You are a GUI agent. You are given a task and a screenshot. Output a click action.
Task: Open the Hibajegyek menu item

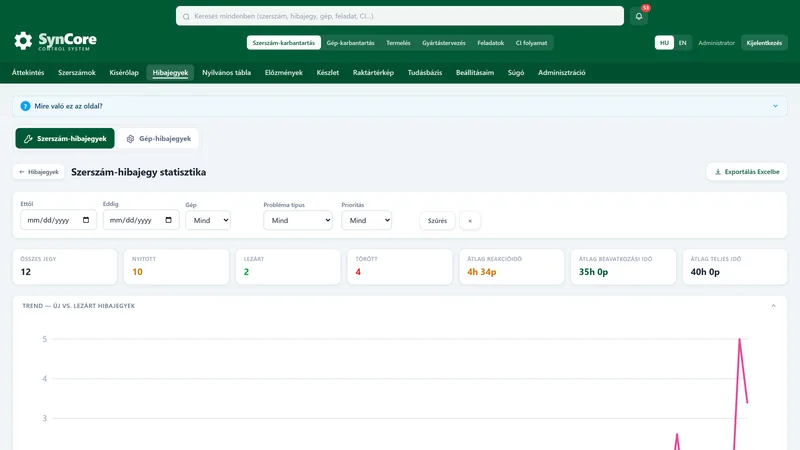[x=170, y=72]
